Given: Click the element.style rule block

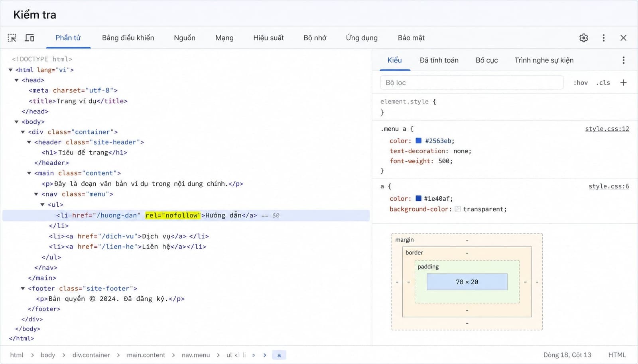Looking at the screenshot, I should (505, 107).
